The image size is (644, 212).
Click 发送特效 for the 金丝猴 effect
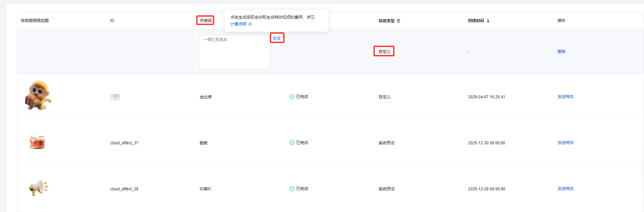[565, 97]
